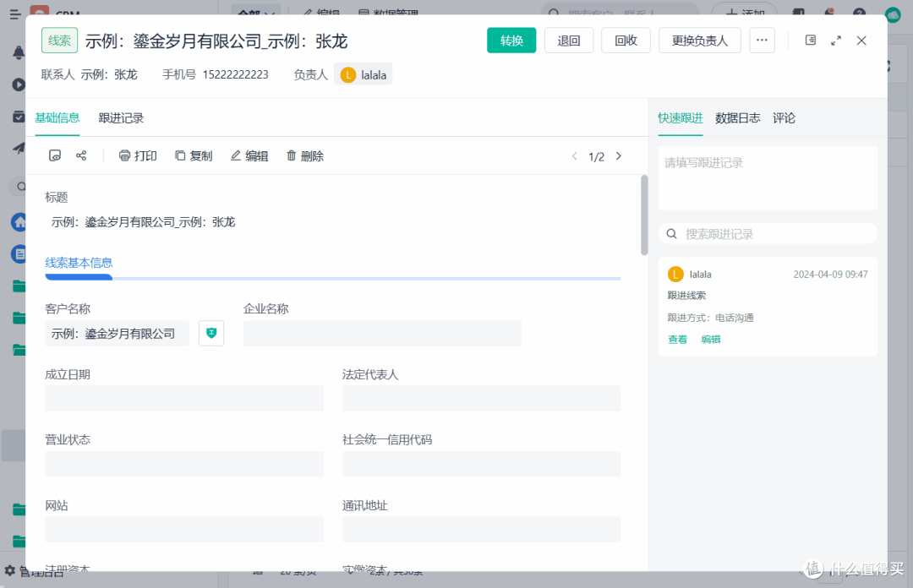The image size is (913, 588).
Task: Click the 打印 print button
Action: (138, 156)
